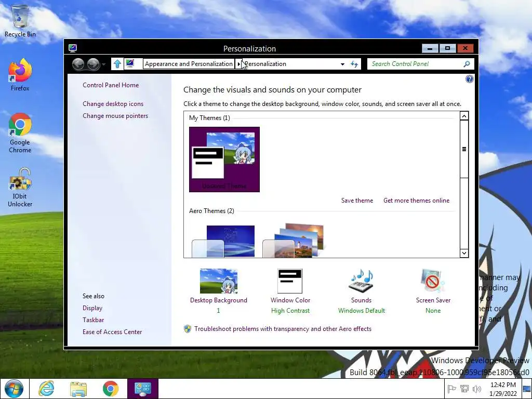Click Troubleshoot problems with transparency link
532x399 pixels.
click(x=283, y=329)
